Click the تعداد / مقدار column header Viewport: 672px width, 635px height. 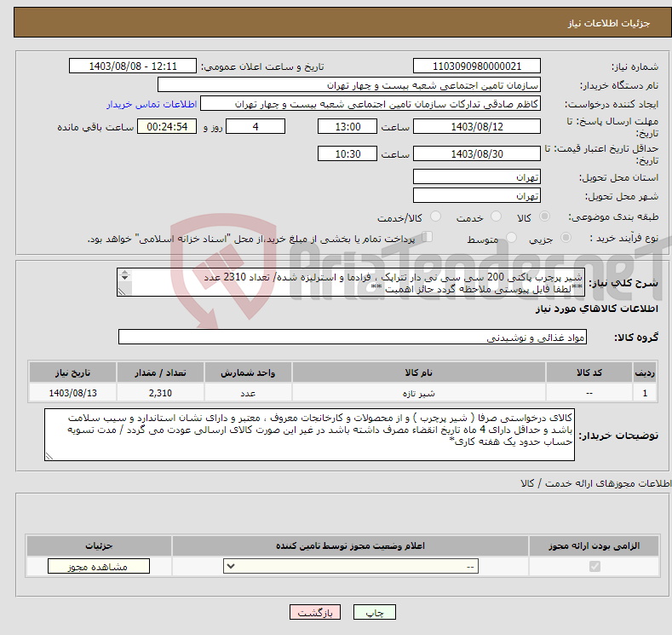160,372
